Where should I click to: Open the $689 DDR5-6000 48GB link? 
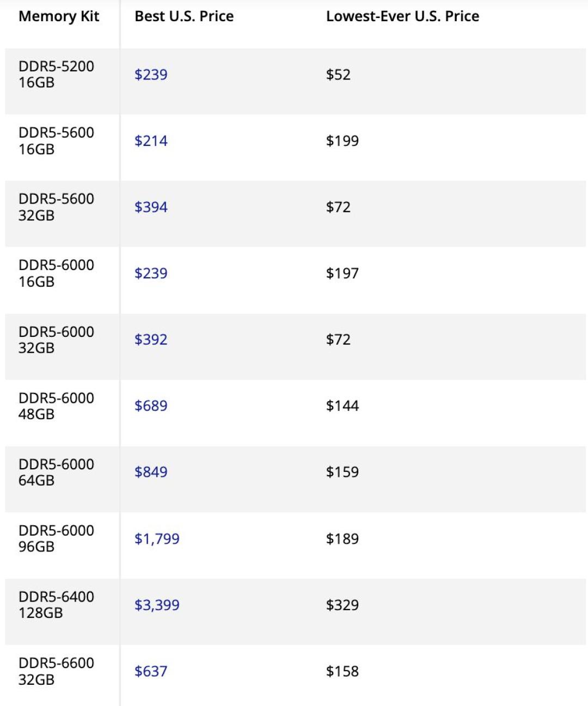[x=151, y=406]
